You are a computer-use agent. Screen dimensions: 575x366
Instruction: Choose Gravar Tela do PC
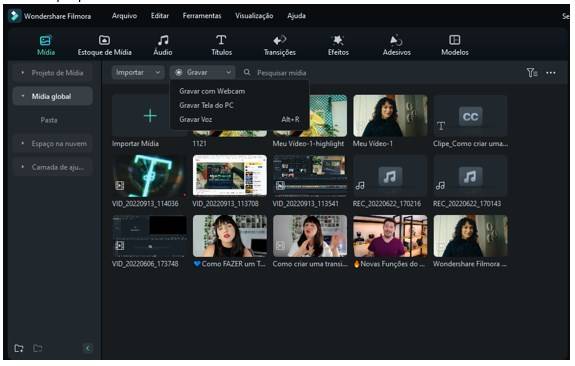tap(206, 105)
